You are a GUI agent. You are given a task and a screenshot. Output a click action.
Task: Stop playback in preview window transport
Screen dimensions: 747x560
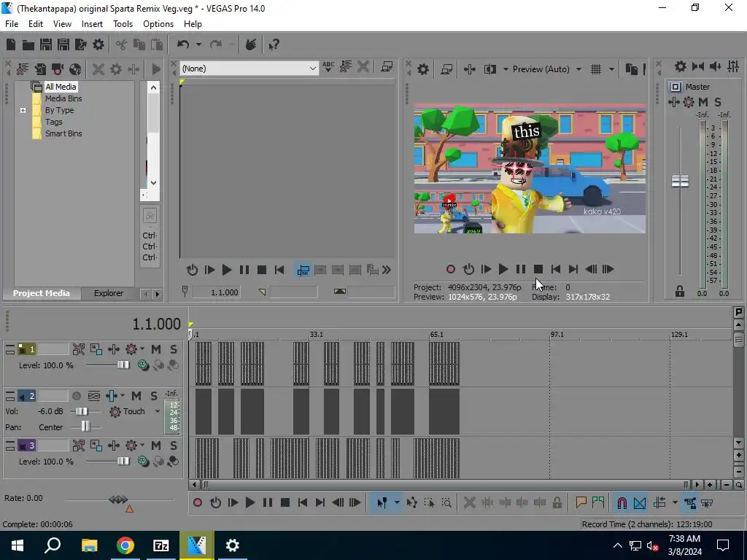click(538, 270)
